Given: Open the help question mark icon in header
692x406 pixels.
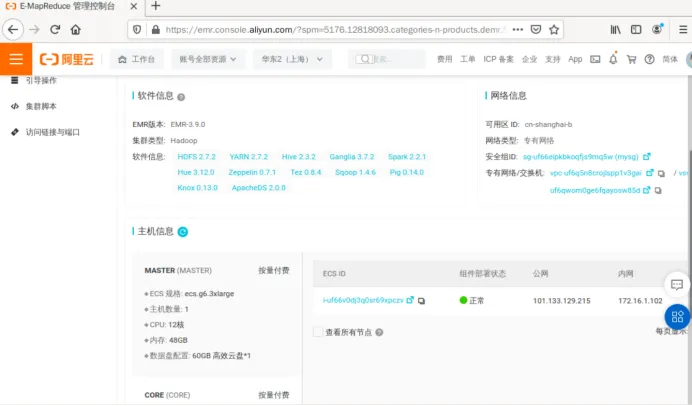Looking at the screenshot, I should (650, 59).
